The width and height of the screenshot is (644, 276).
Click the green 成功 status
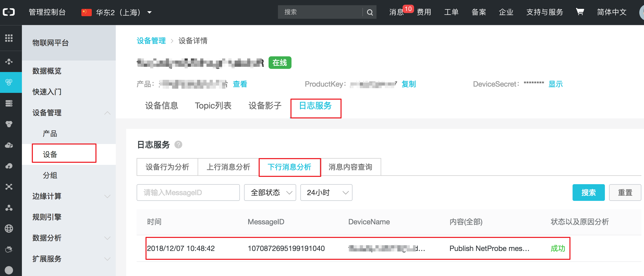point(558,248)
